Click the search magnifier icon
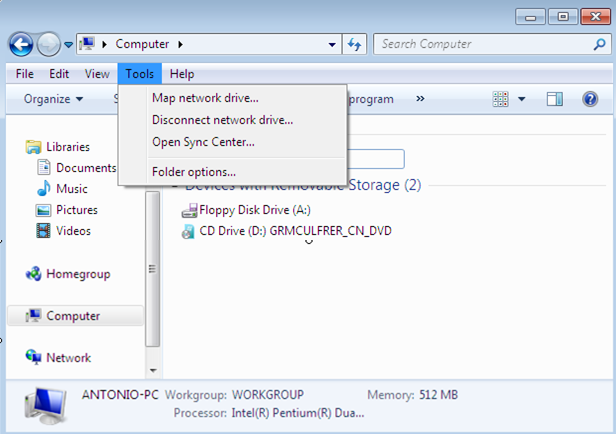The width and height of the screenshot is (616, 434). point(598,44)
